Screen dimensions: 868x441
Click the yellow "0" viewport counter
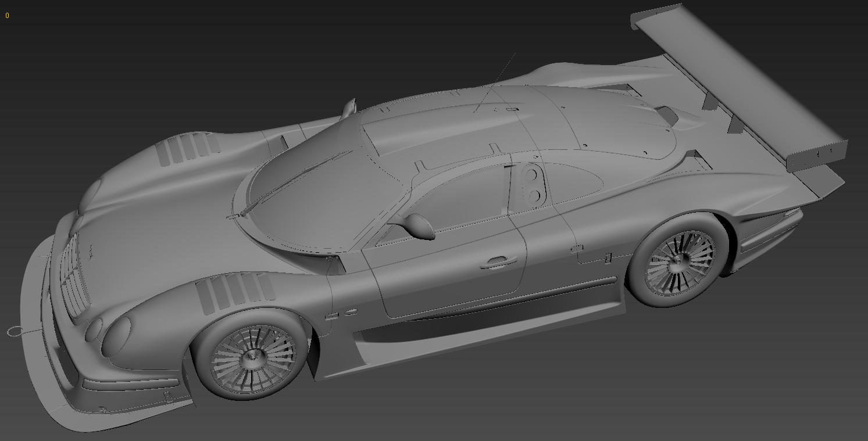[7, 16]
